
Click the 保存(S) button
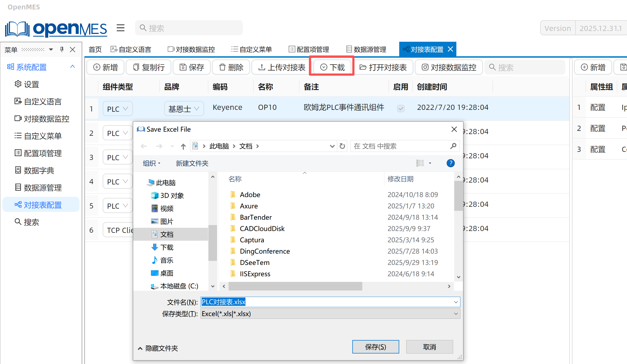(375, 347)
